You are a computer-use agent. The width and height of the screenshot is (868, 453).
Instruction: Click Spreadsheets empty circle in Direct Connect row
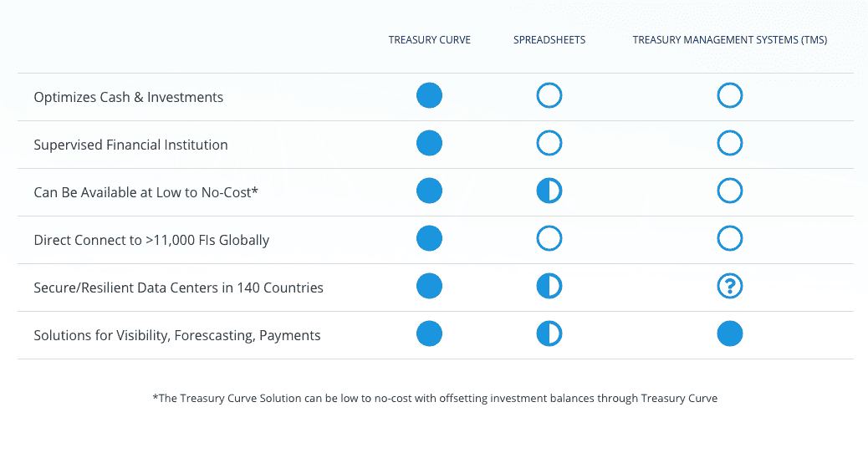click(549, 238)
